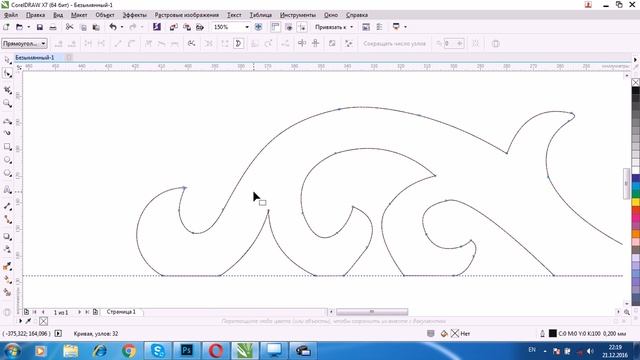Expand the Undo history arrow
Viewport: 640px width, 360px height.
[122, 27]
